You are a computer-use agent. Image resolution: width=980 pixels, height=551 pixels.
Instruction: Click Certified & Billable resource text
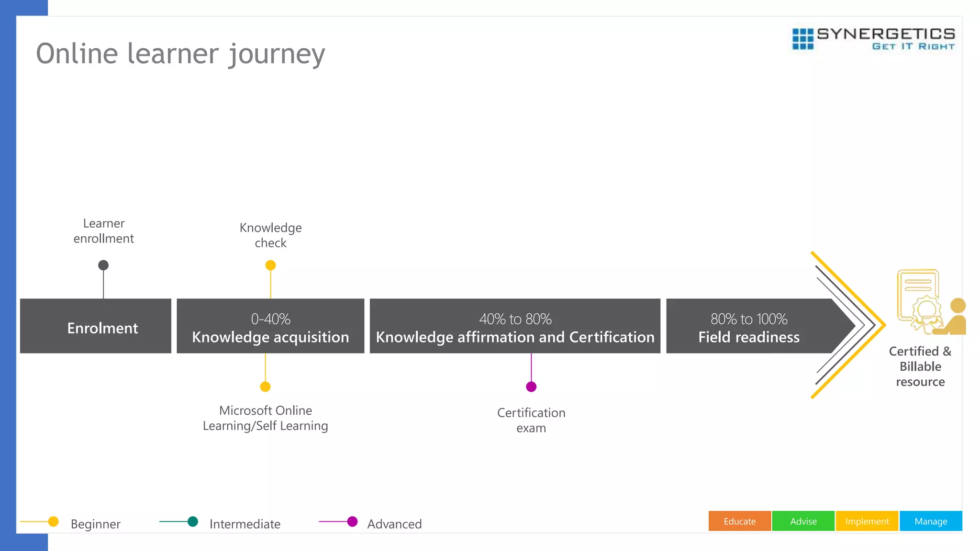[x=920, y=366]
